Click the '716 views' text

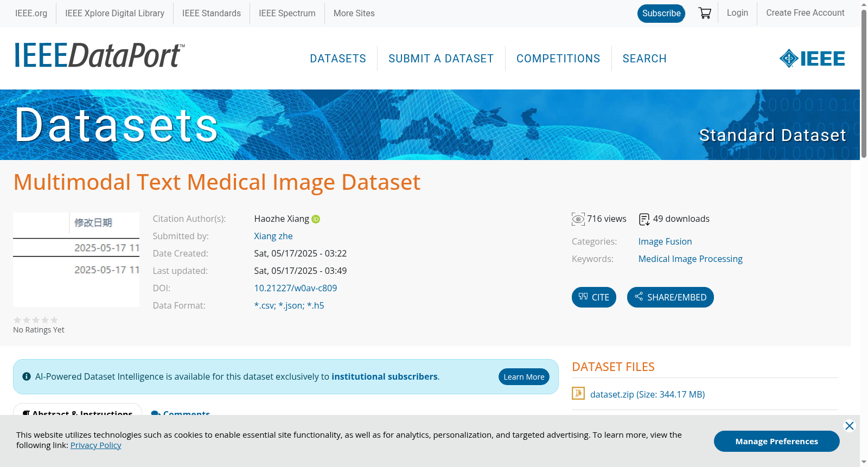pyautogui.click(x=607, y=219)
